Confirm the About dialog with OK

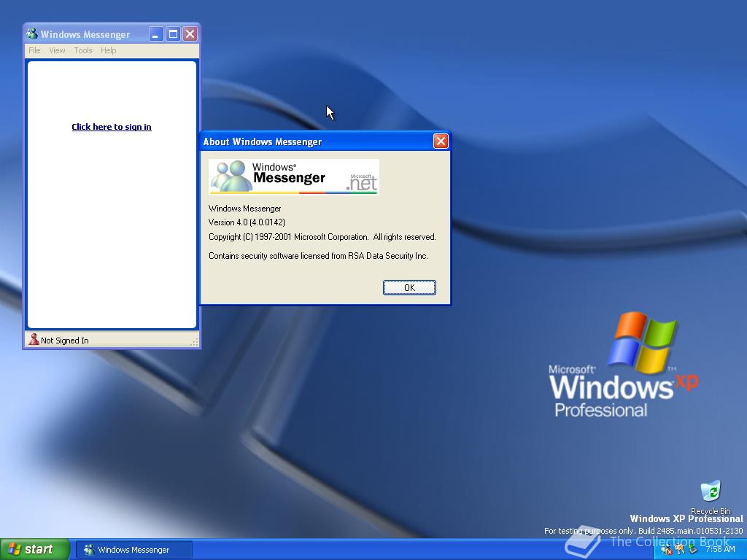point(409,287)
